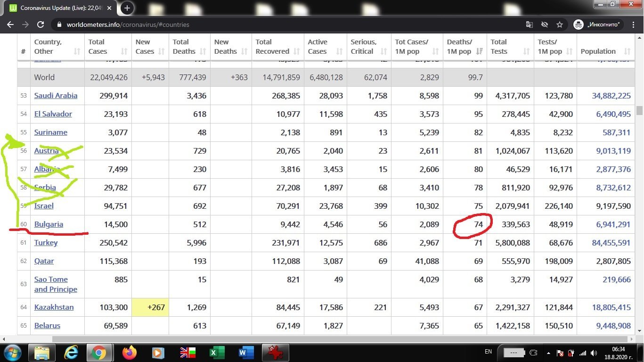Reload the worldometers page

coord(41,25)
